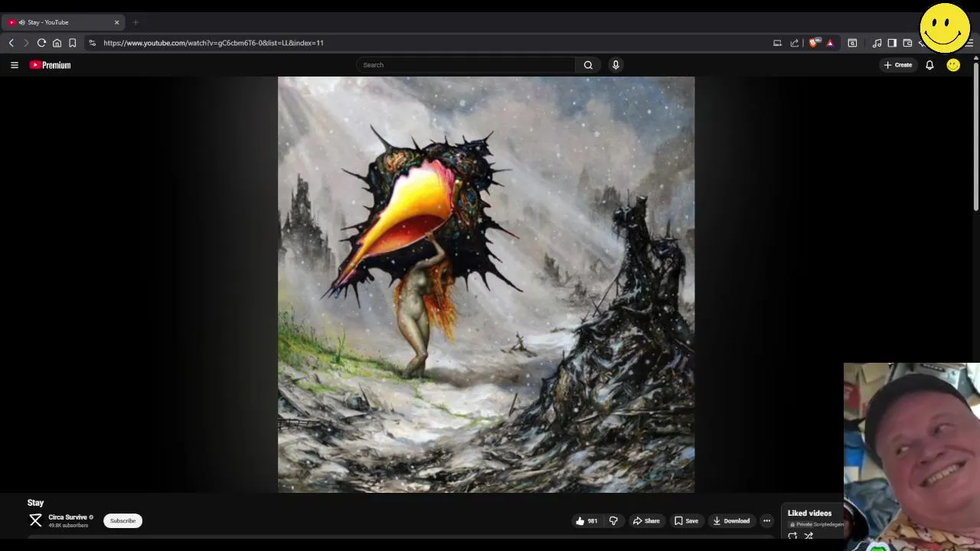Open the YouTube guide hamburger menu
The width and height of the screenshot is (980, 551).
click(14, 65)
